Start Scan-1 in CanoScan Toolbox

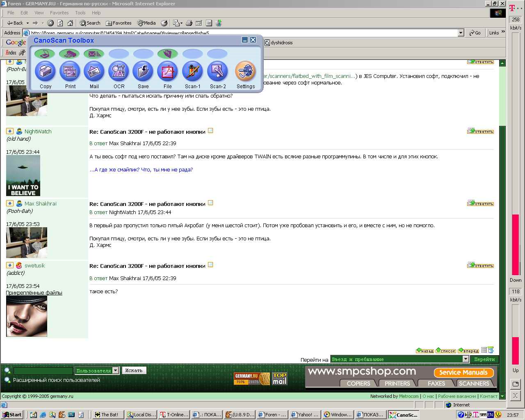coord(193,71)
